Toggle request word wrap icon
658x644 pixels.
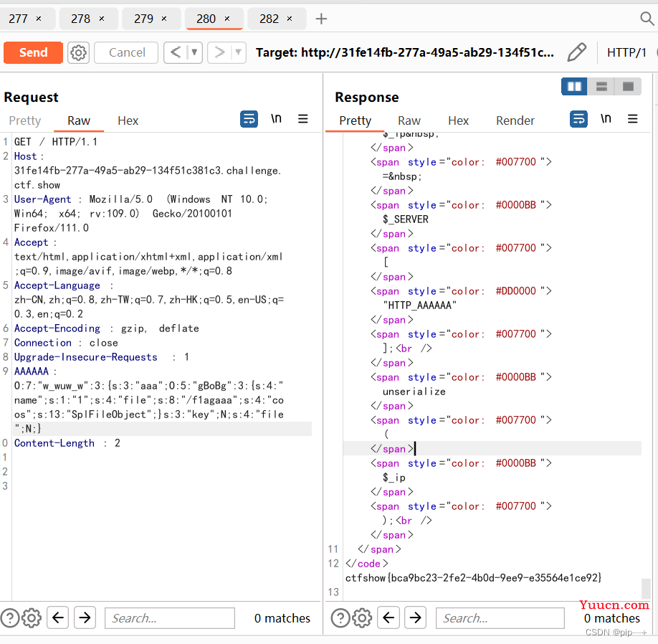click(x=249, y=119)
